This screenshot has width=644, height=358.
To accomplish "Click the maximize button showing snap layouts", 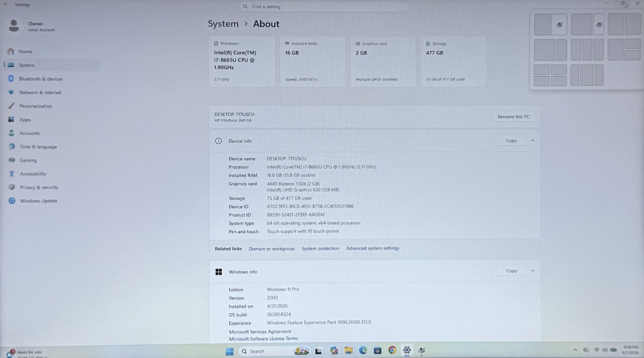I will point(623,4).
